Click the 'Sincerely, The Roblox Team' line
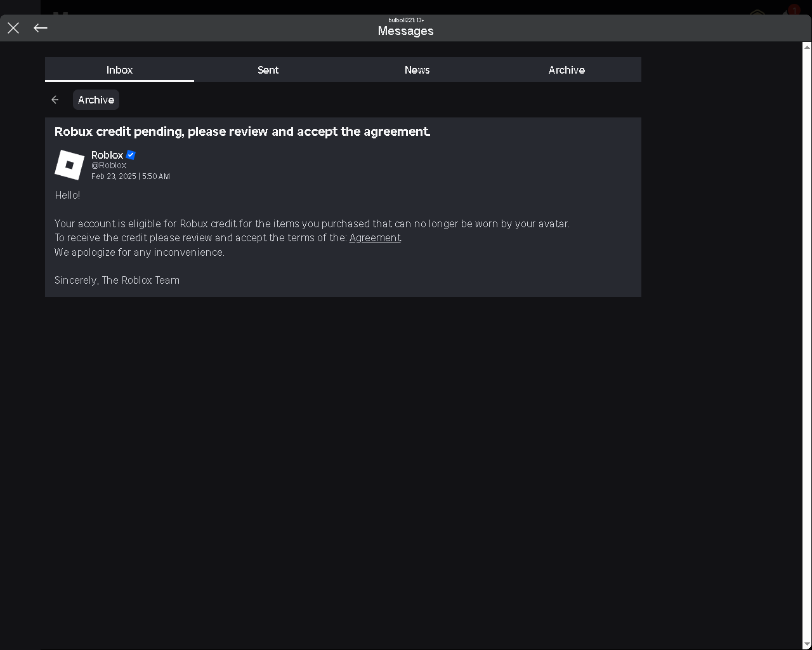The image size is (812, 650). click(x=117, y=280)
